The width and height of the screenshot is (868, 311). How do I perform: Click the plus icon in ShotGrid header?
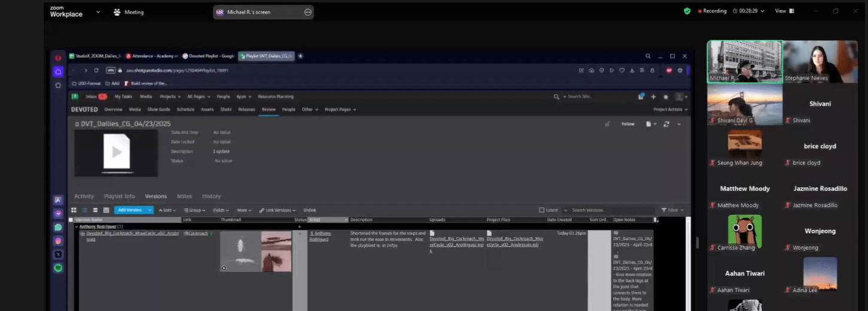653,96
